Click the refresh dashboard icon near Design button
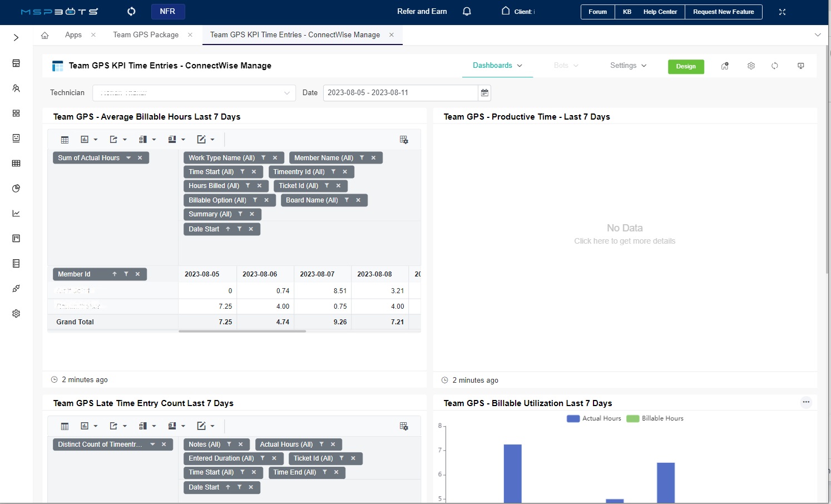 pyautogui.click(x=775, y=66)
